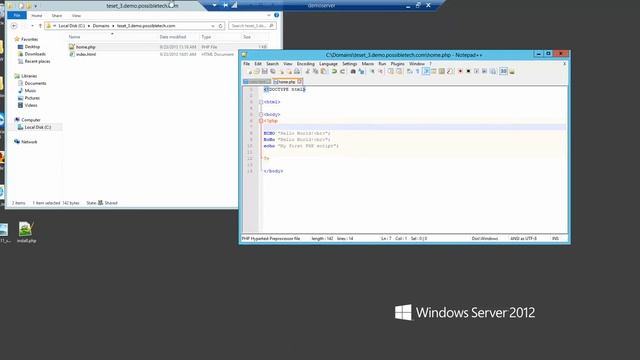Open Desktop under Favorites

[32, 47]
